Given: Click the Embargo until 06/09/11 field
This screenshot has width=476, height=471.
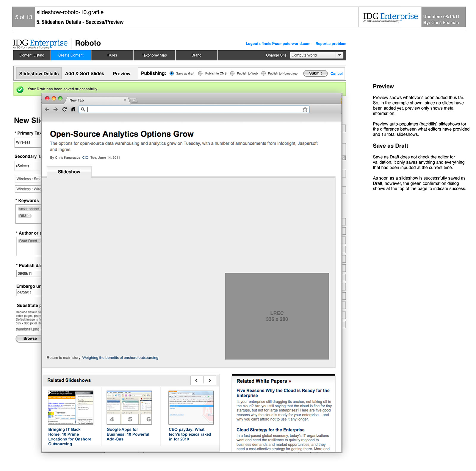Looking at the screenshot, I should point(29,293).
